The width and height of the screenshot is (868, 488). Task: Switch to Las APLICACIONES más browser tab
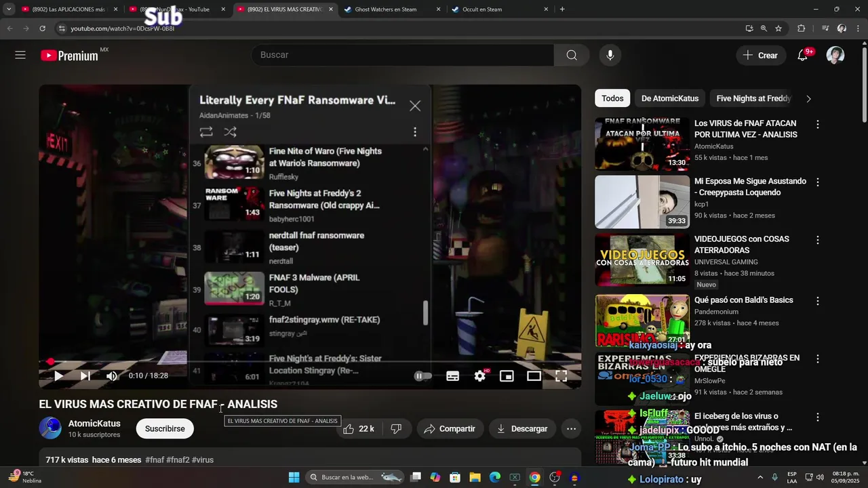(69, 9)
